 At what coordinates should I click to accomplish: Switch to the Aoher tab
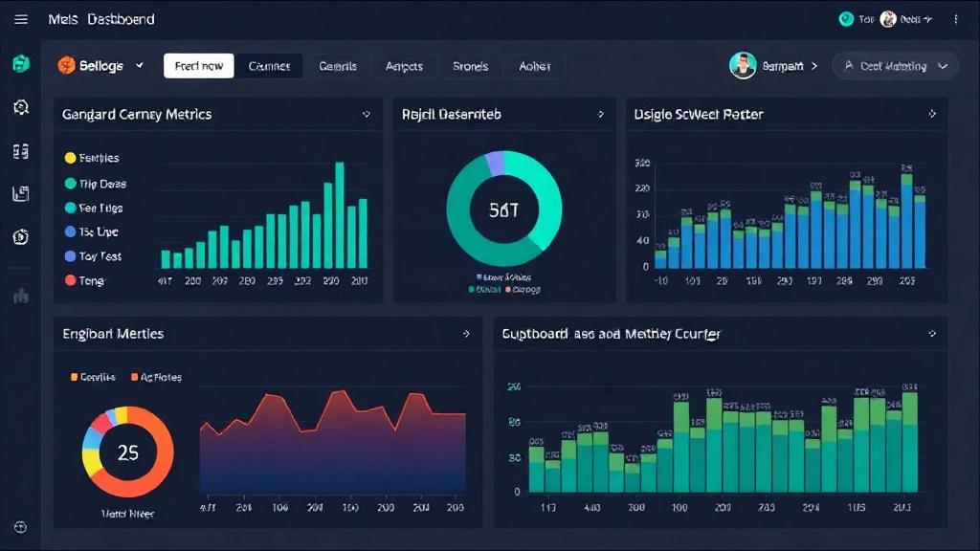pos(534,66)
